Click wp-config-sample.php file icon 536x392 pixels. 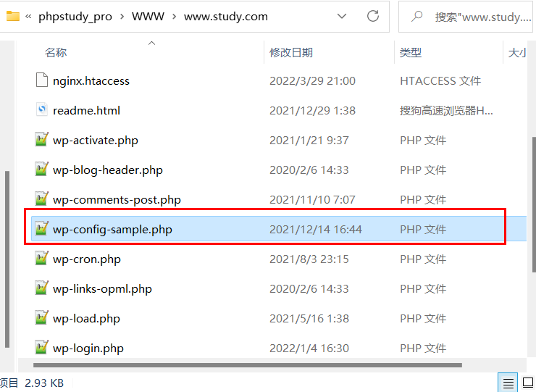click(42, 228)
